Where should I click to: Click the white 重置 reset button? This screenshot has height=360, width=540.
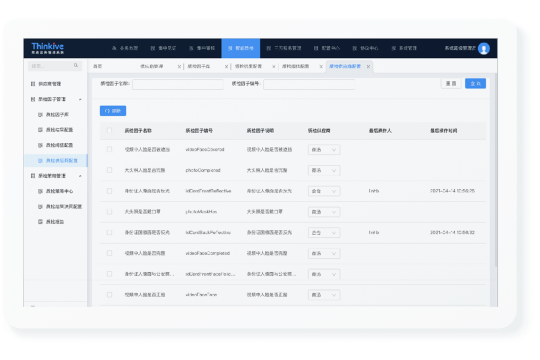[x=451, y=83]
